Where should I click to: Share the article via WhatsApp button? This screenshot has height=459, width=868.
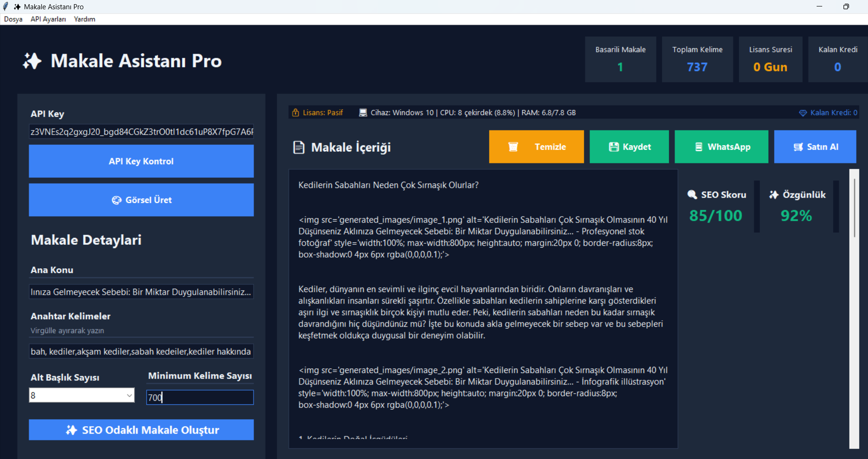[x=721, y=147]
